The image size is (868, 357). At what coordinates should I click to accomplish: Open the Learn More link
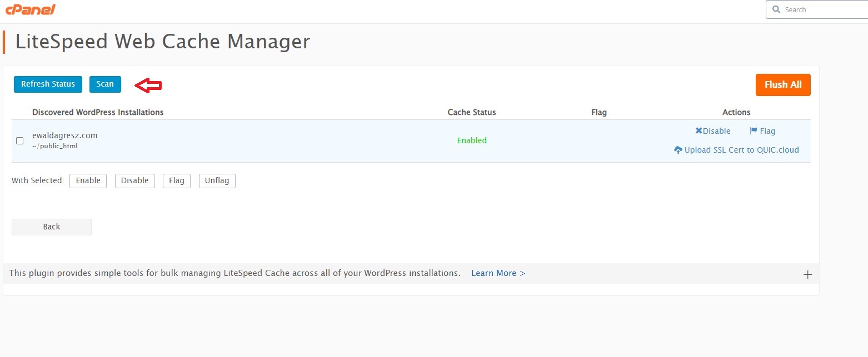pos(498,273)
